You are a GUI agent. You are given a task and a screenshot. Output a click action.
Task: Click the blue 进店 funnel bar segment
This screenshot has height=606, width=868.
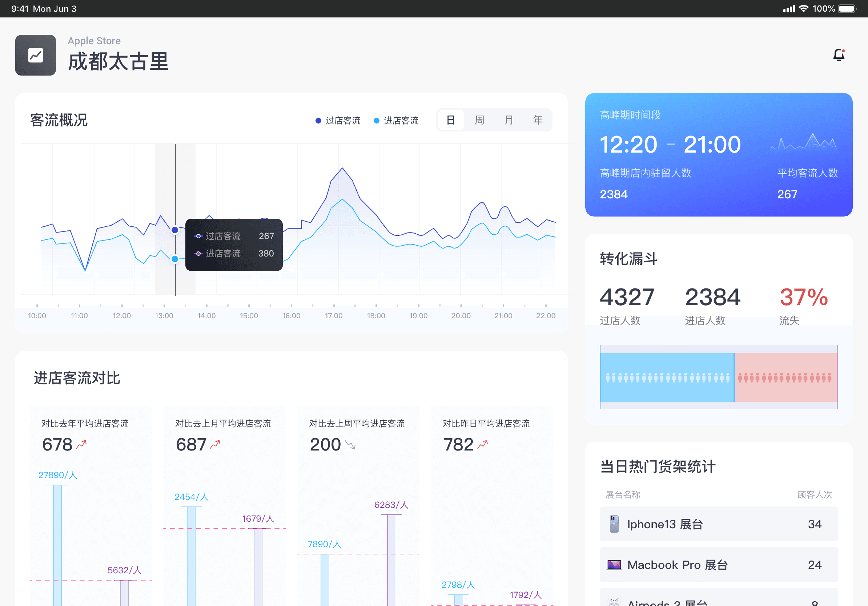[667, 377]
